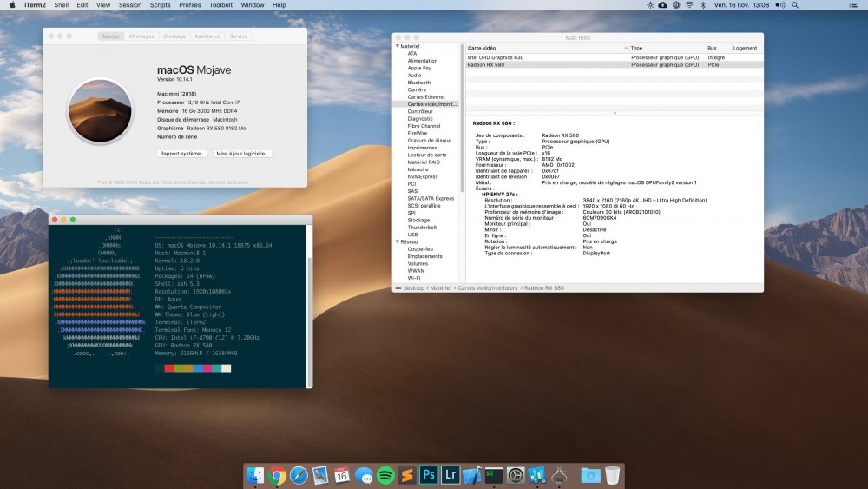This screenshot has width=868, height=489.
Task: Select the Radeon RX 580 table row
Action: [615, 65]
